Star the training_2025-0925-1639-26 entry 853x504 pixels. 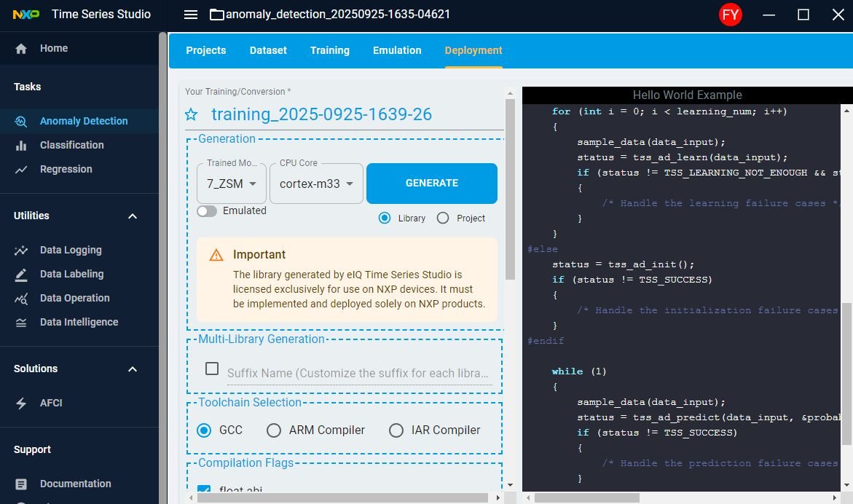pos(191,114)
